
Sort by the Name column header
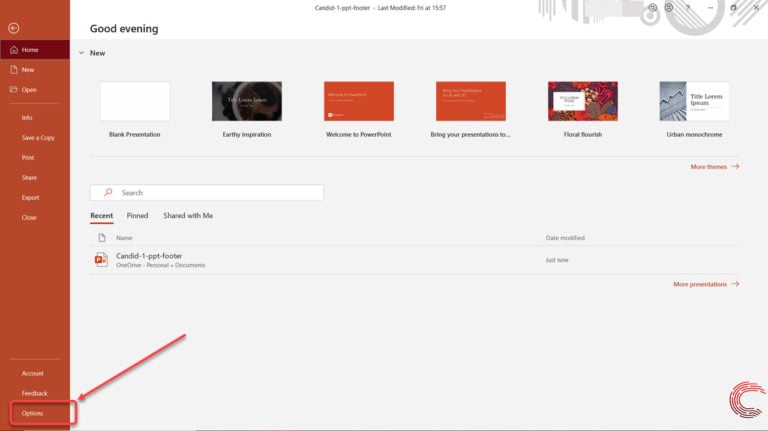[x=124, y=238]
